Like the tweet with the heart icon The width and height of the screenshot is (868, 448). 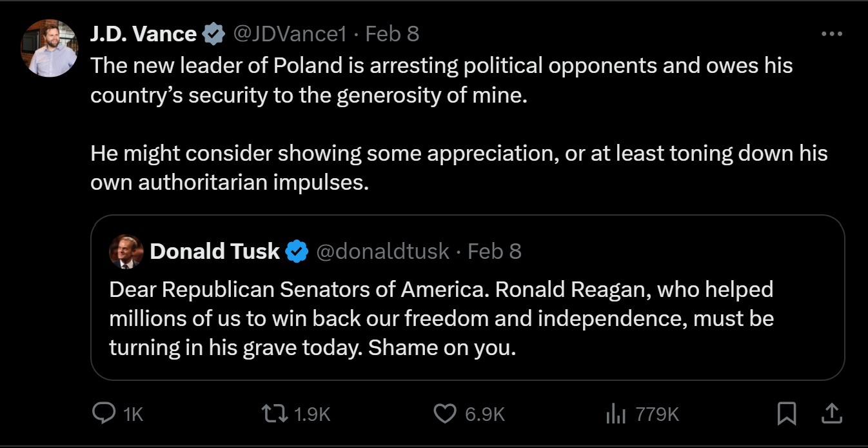point(444,413)
